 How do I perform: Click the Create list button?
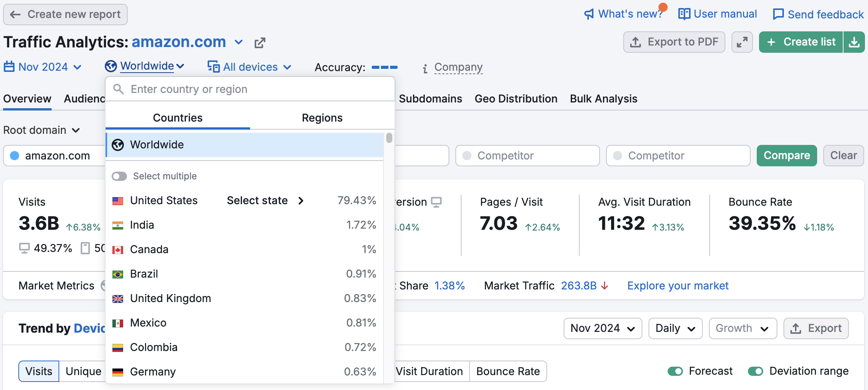801,42
